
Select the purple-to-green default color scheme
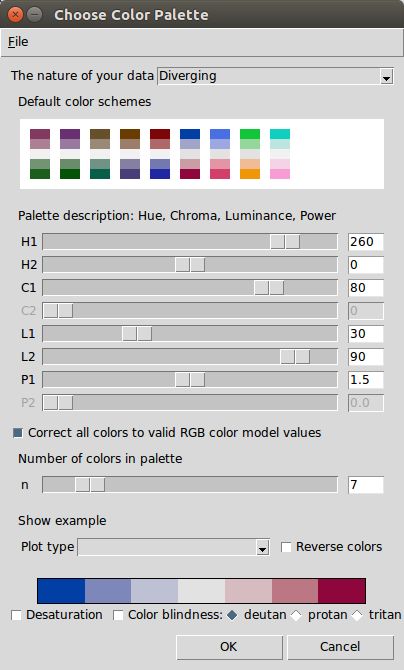pos(40,154)
